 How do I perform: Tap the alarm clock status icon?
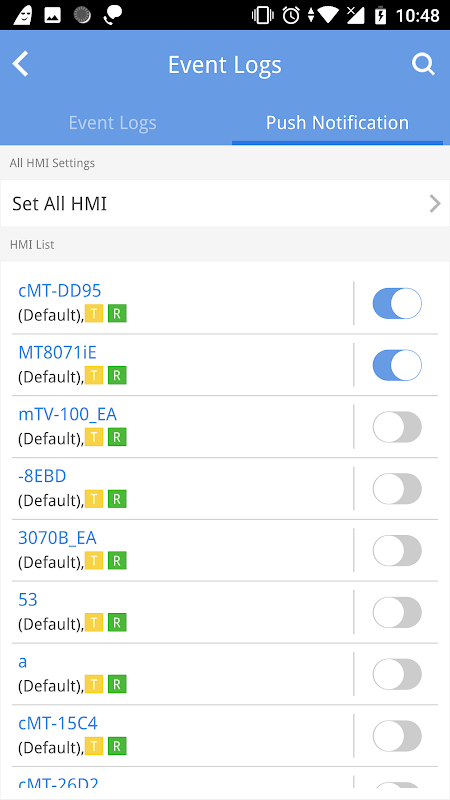[x=291, y=15]
